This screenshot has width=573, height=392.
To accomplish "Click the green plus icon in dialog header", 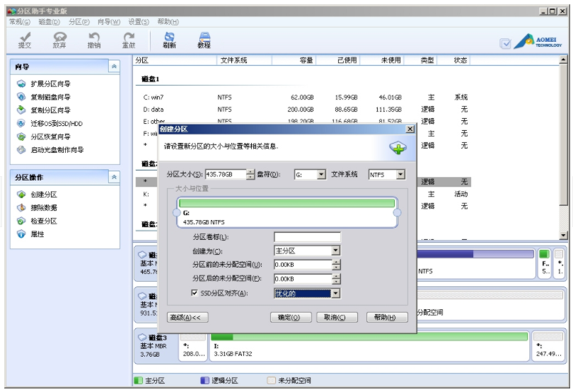I will coord(398,148).
